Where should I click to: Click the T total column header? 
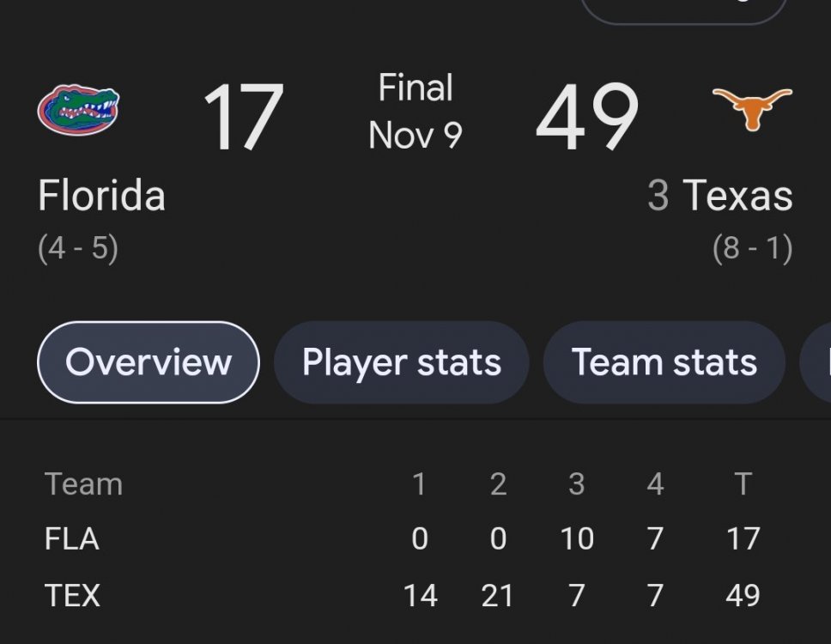point(743,484)
